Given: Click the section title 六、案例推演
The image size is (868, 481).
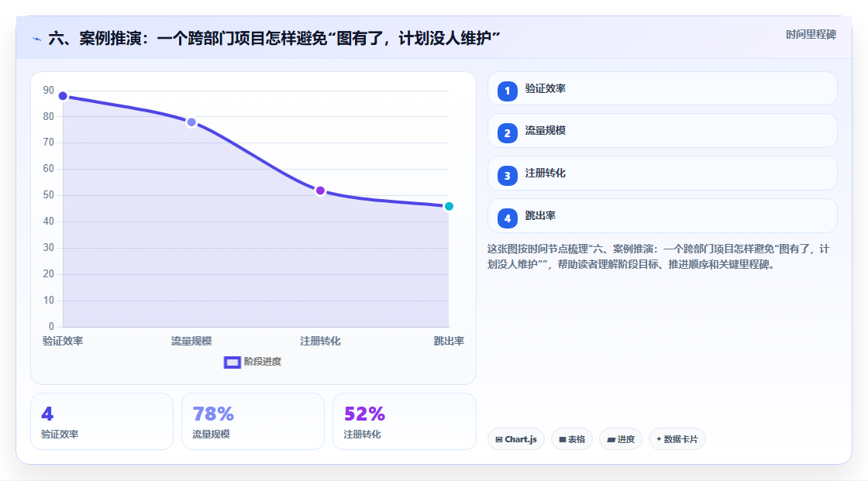Looking at the screenshot, I should pos(274,38).
